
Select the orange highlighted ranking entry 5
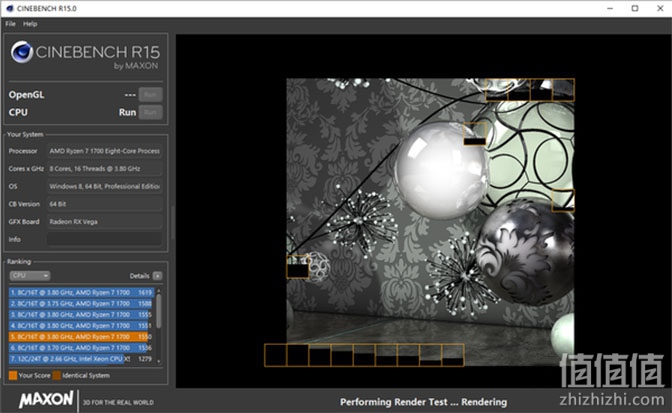(81, 337)
